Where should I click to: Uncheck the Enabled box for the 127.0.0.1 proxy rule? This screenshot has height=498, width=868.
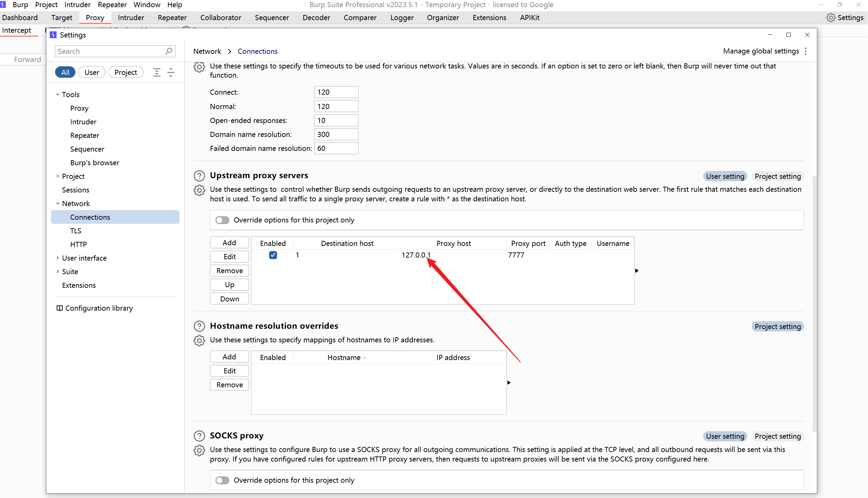[273, 255]
